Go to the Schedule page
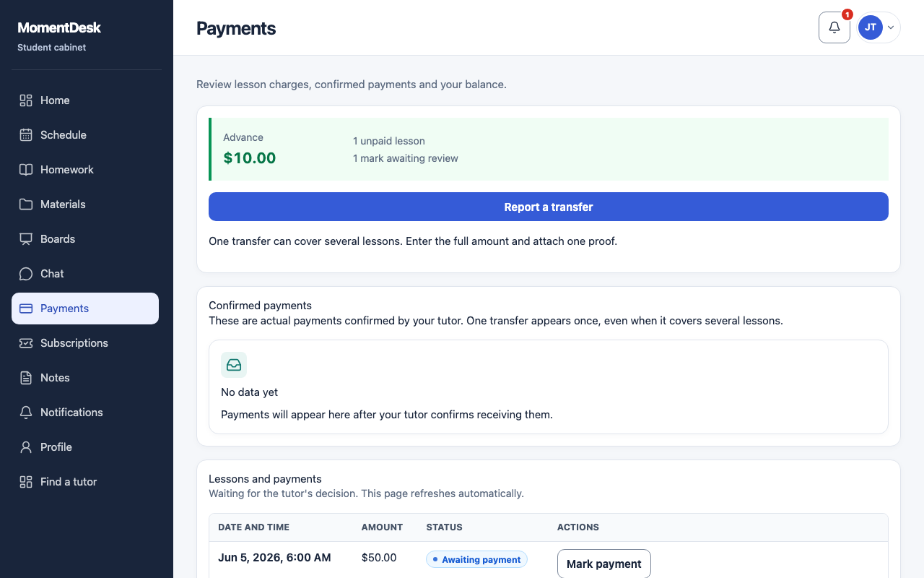The image size is (924, 578). click(85, 135)
